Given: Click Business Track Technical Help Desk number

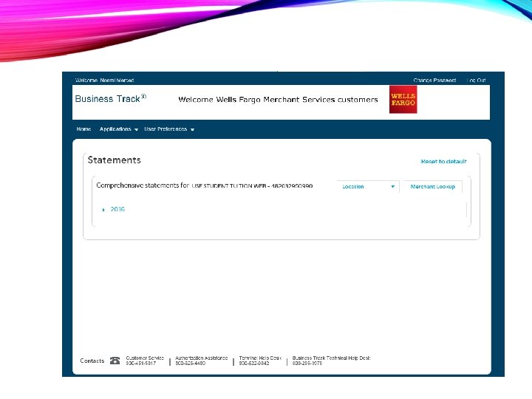Looking at the screenshot, I should coord(307,363).
